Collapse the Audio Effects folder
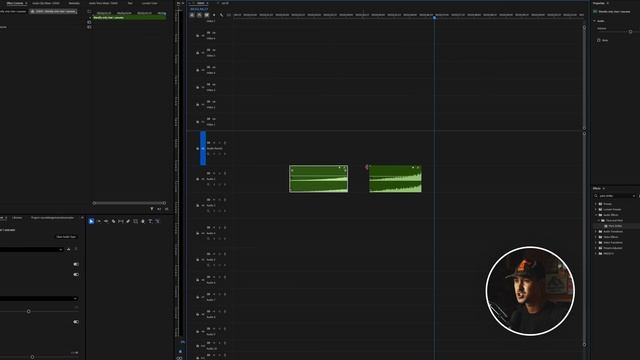Viewport: 640px width, 360px height. tap(596, 215)
